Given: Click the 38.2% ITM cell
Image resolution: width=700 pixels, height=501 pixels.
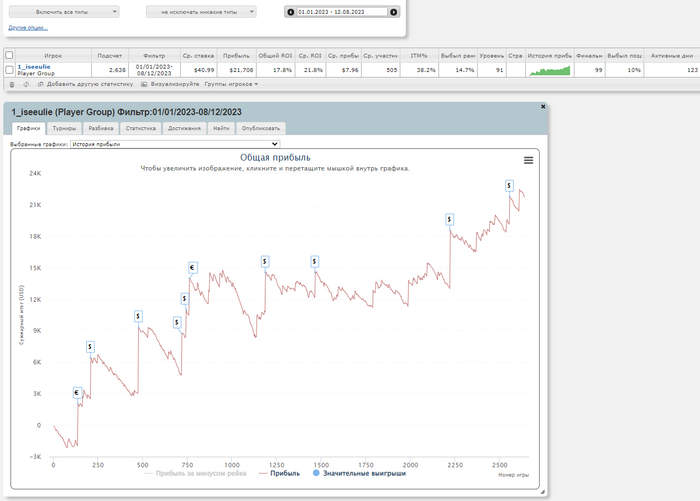Looking at the screenshot, I should [419, 70].
